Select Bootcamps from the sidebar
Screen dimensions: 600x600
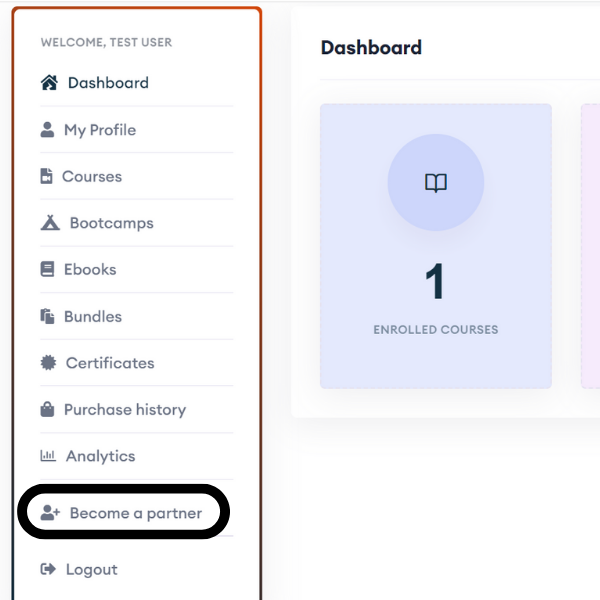137,223
